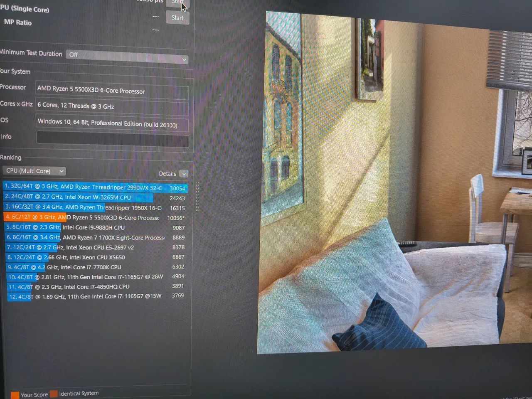
Task: Start the CPU Single Core test
Action: [x=177, y=18]
